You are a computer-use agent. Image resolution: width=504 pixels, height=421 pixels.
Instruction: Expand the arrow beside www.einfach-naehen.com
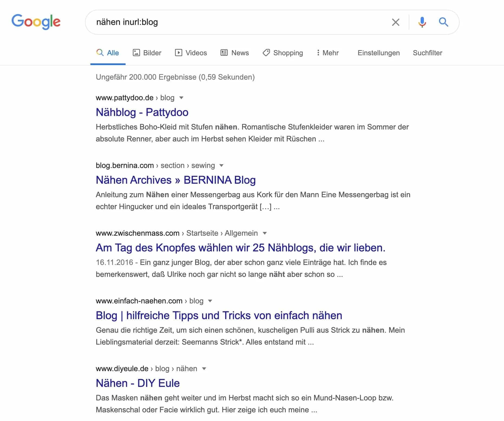210,301
